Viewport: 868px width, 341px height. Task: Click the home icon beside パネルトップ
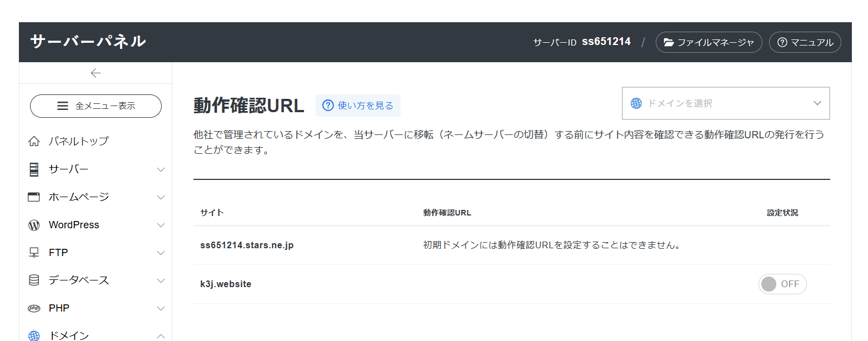(34, 141)
